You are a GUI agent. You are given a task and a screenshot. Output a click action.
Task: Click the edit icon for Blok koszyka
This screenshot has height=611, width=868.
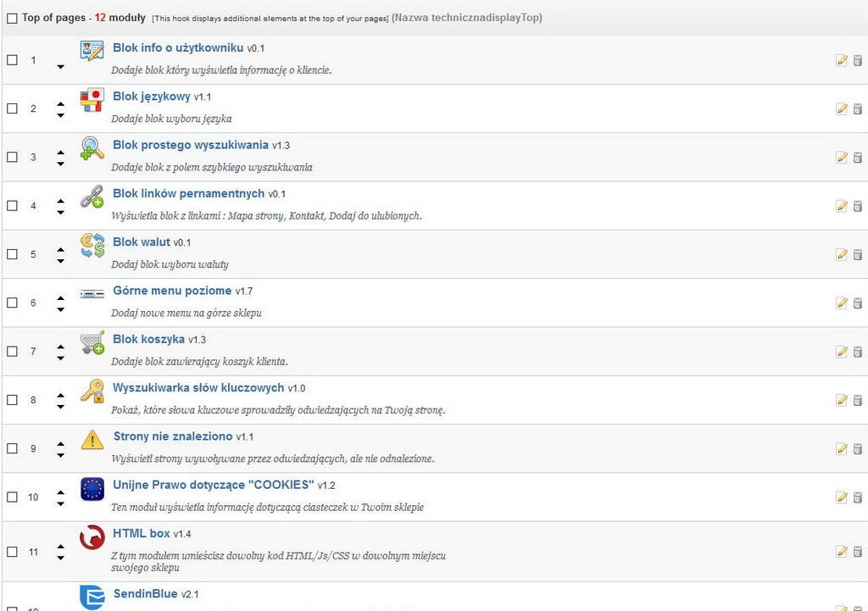coord(841,352)
